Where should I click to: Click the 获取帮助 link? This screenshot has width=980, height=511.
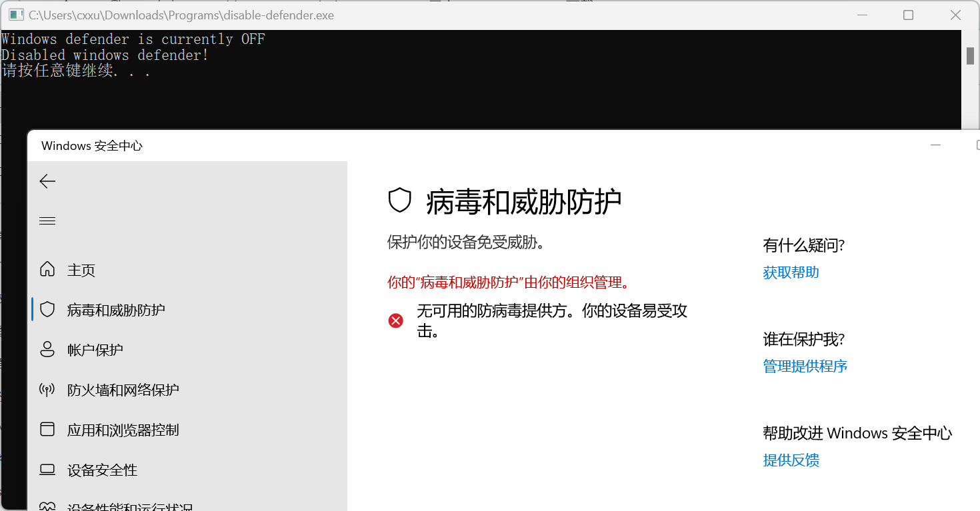pyautogui.click(x=791, y=272)
